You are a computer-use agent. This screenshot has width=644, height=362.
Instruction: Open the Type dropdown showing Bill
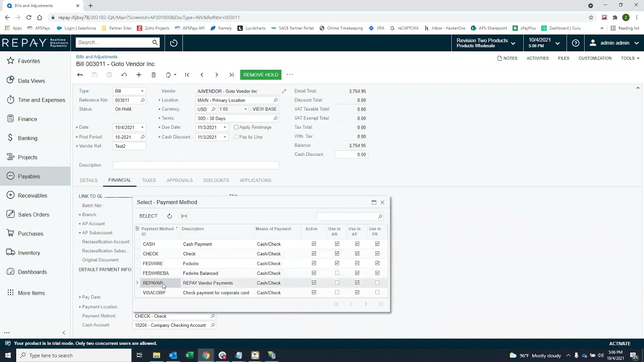(142, 91)
